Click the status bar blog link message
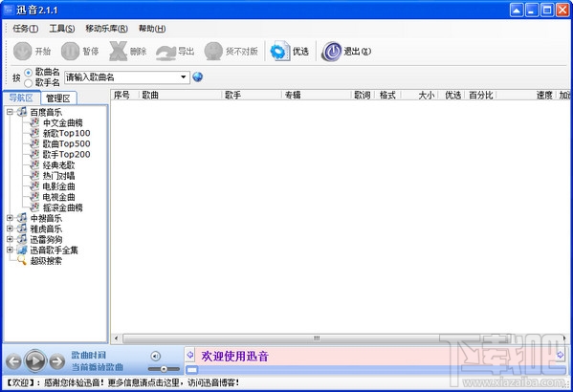 [x=123, y=382]
